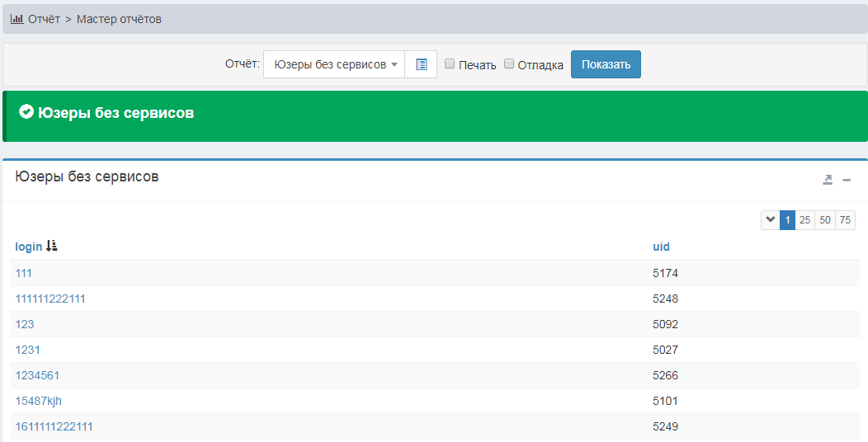868x442 pixels.
Task: Click the login sort order icon
Action: pos(52,246)
